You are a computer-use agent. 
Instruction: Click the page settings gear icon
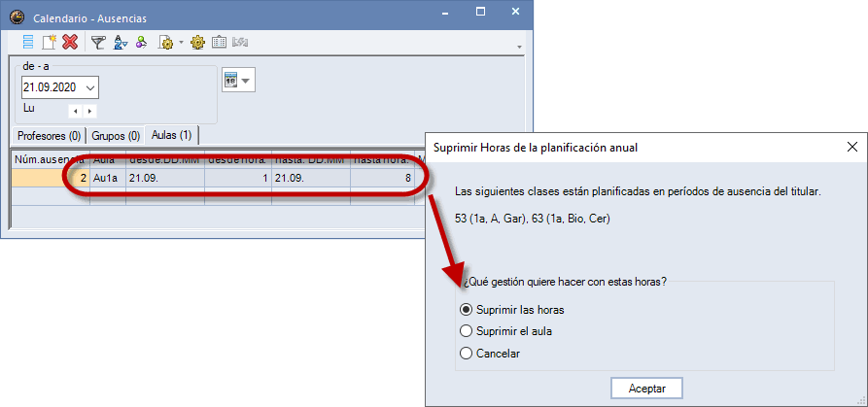point(166,42)
